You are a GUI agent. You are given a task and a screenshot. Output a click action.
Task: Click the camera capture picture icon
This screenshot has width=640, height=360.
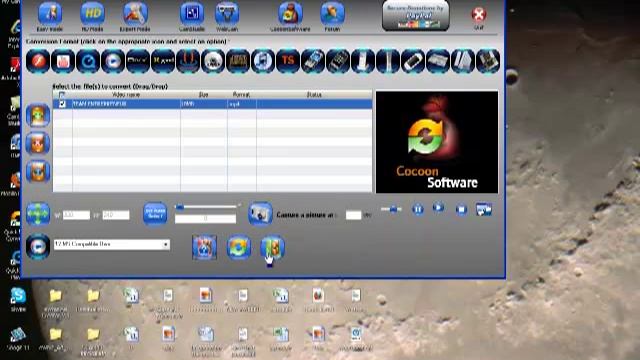click(260, 213)
